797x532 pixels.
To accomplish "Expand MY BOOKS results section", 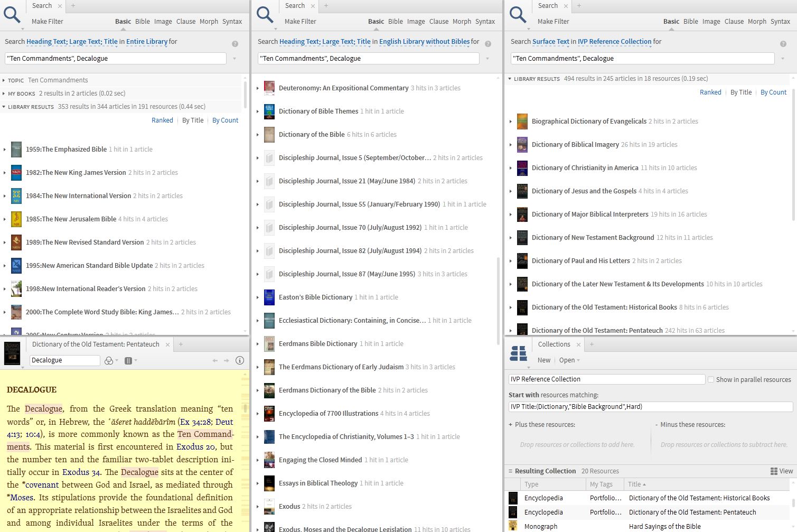I will point(4,94).
